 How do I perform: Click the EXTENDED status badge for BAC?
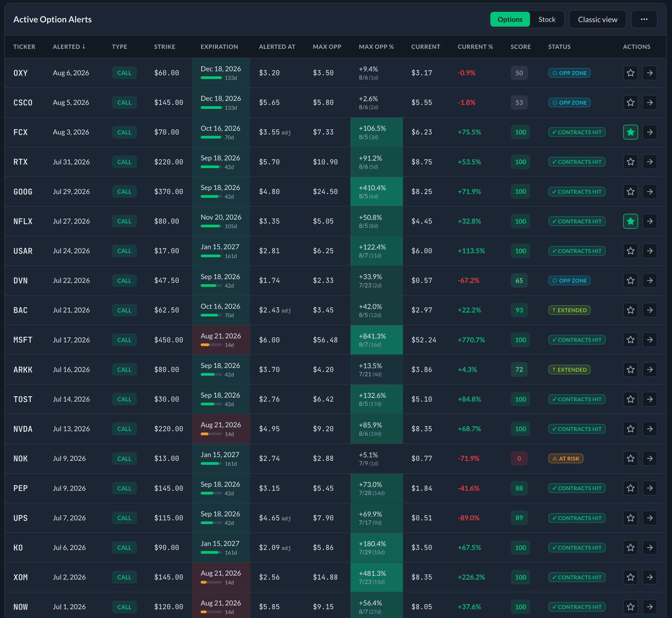click(x=569, y=310)
